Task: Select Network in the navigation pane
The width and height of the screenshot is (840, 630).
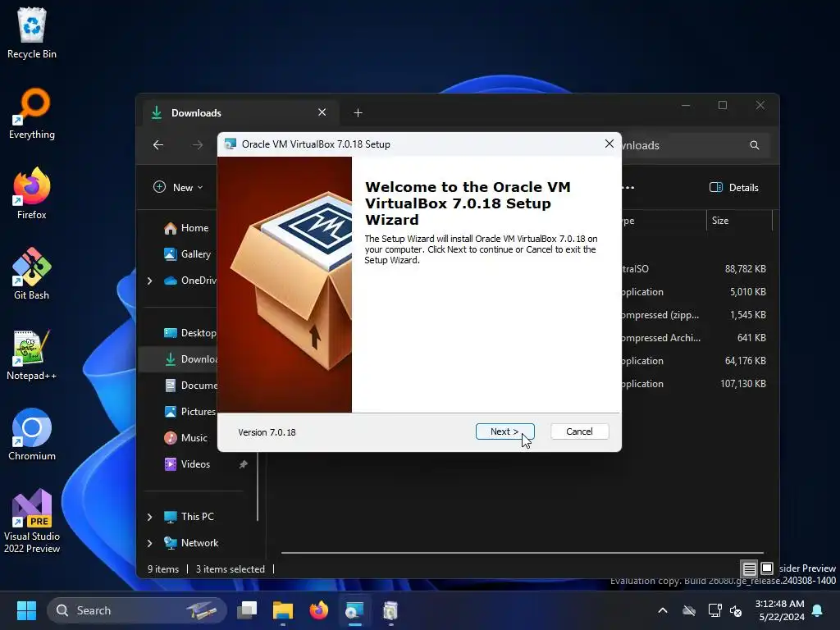Action: click(191, 543)
